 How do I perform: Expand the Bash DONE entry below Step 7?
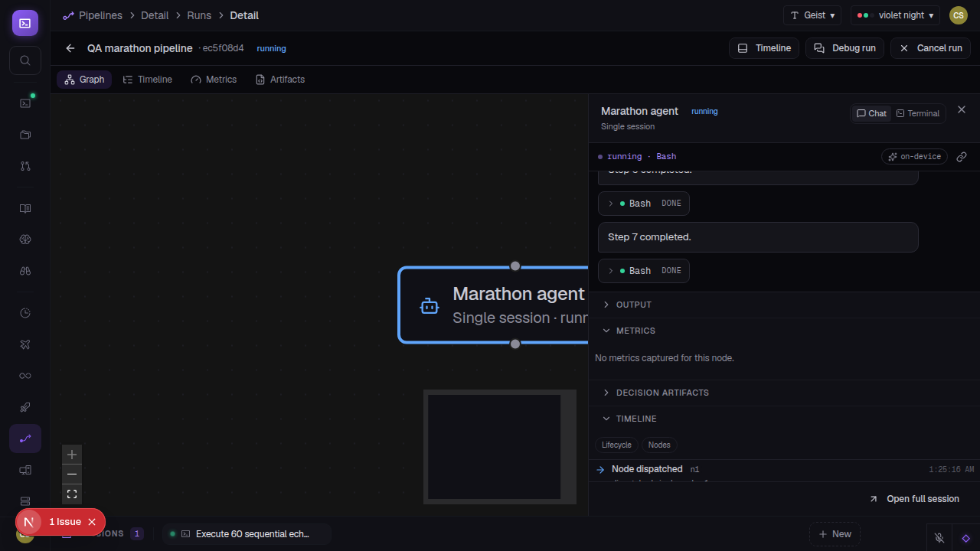coord(644,271)
